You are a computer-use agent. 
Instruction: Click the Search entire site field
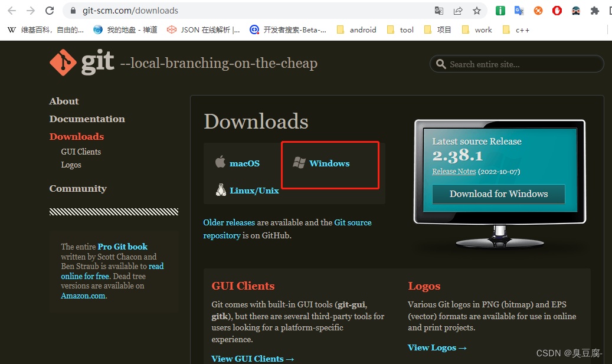[517, 64]
